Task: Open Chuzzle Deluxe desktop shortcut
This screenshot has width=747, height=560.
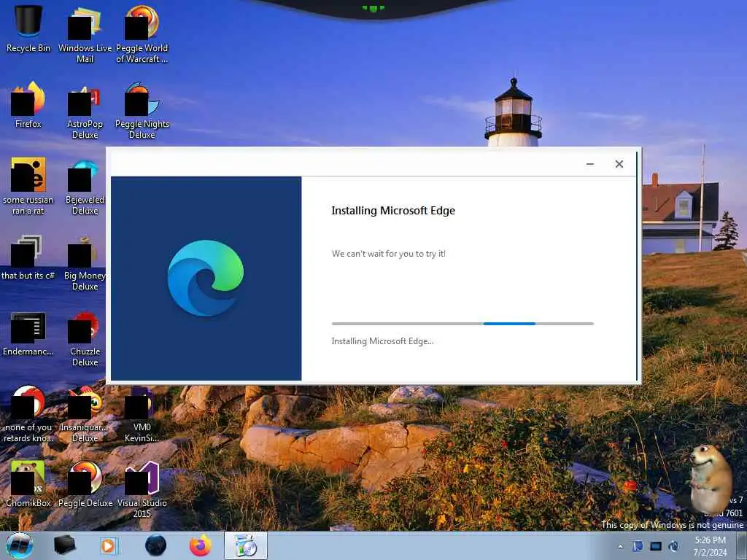Action: (85, 338)
